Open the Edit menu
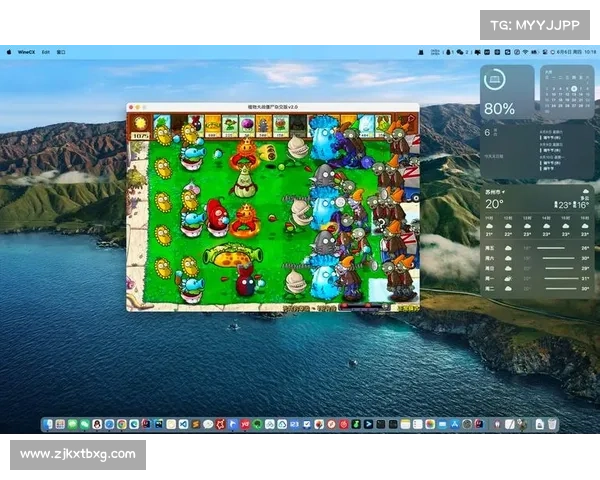This screenshot has width=600, height=480. tap(46, 52)
